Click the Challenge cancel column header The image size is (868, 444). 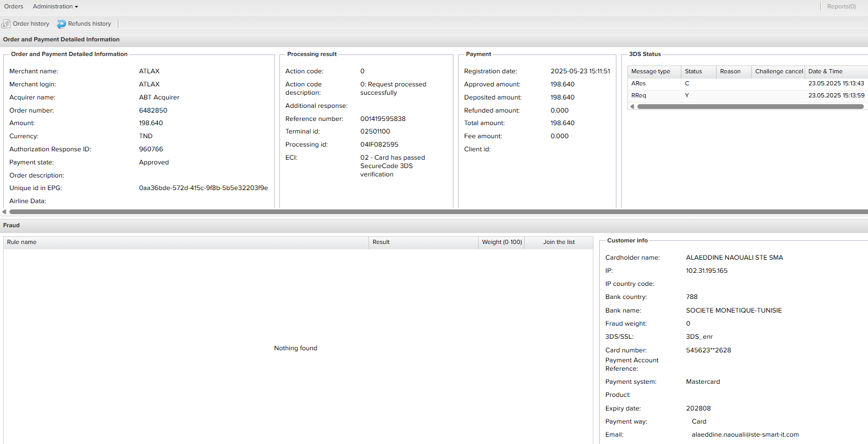pos(778,72)
